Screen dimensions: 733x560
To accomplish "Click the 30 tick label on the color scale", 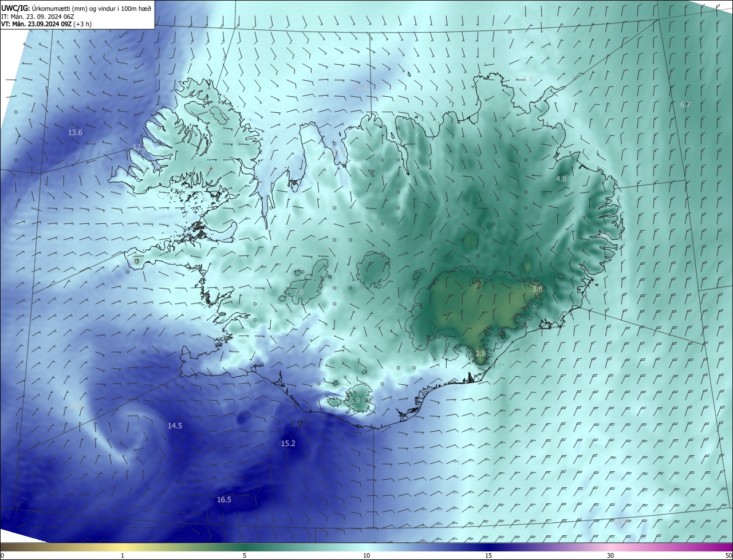I will pos(610,555).
